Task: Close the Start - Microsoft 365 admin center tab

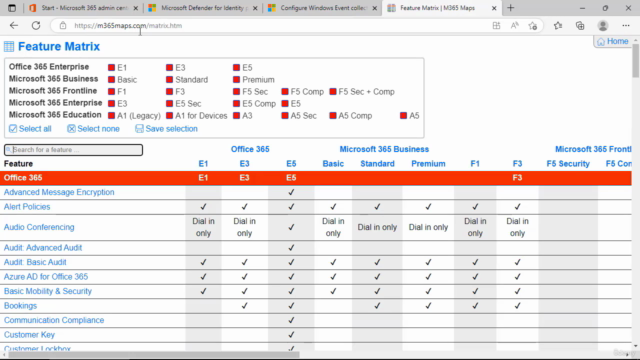Action: tap(136, 8)
